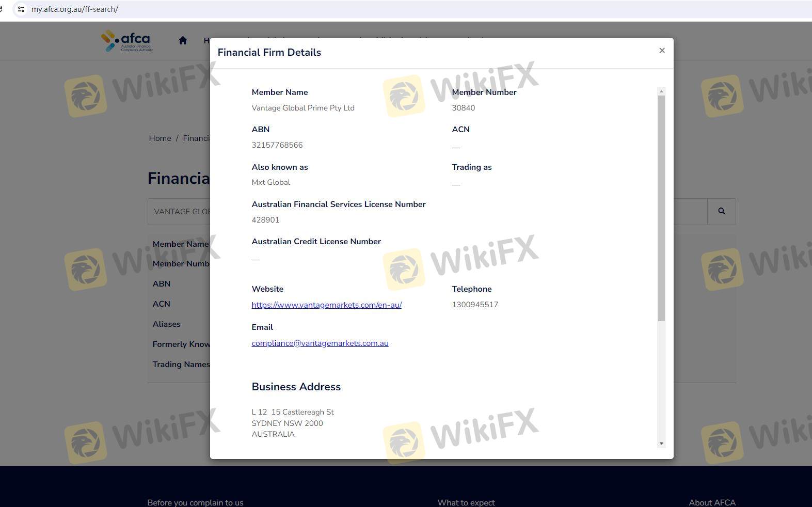Viewport: 812px width, 507px height.
Task: Click the dialog scrollbar down arrow
Action: click(661, 443)
